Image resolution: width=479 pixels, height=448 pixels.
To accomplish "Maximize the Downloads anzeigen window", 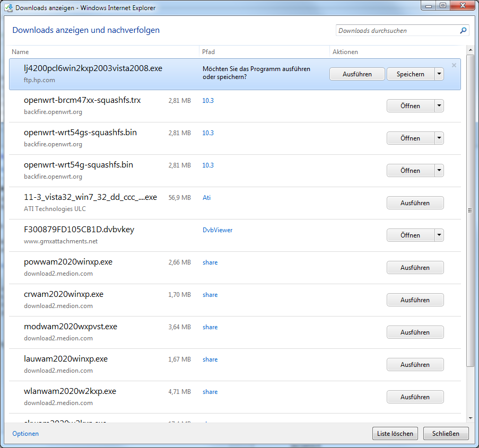I will click(x=443, y=6).
